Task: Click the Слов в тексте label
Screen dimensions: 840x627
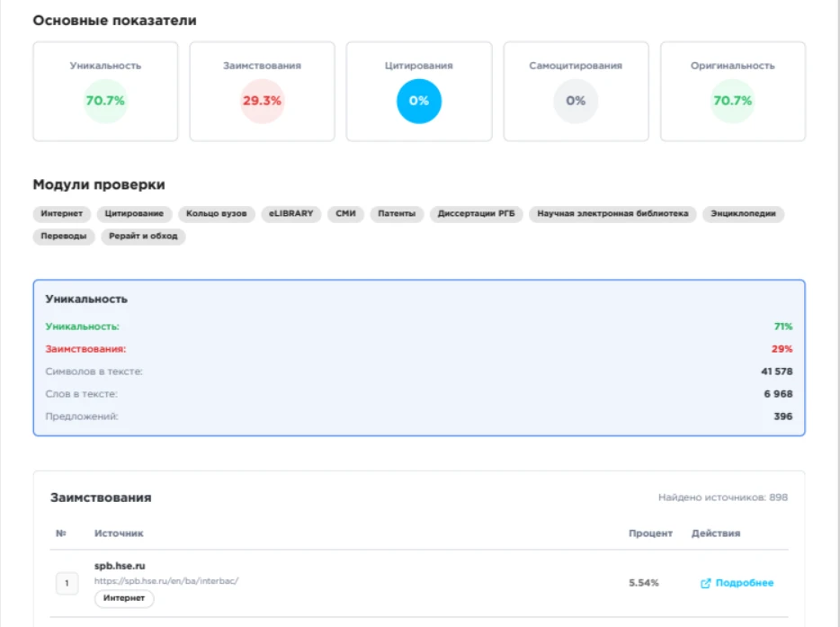Action: point(82,394)
